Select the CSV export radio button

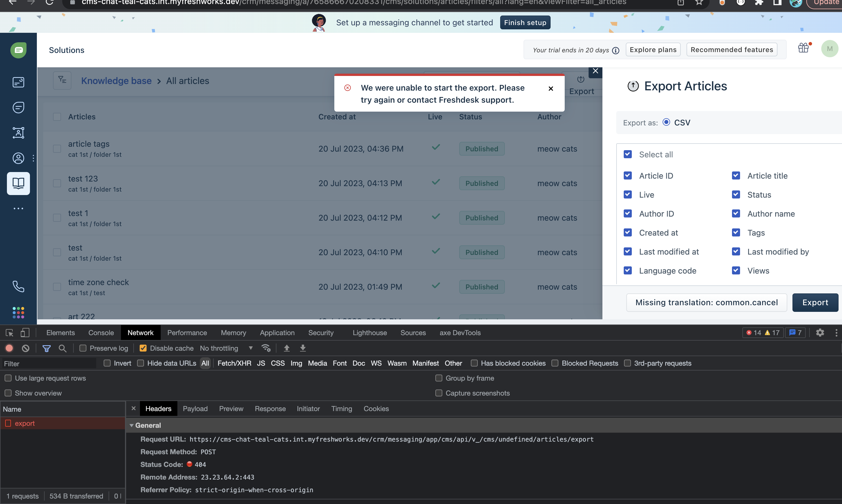666,122
